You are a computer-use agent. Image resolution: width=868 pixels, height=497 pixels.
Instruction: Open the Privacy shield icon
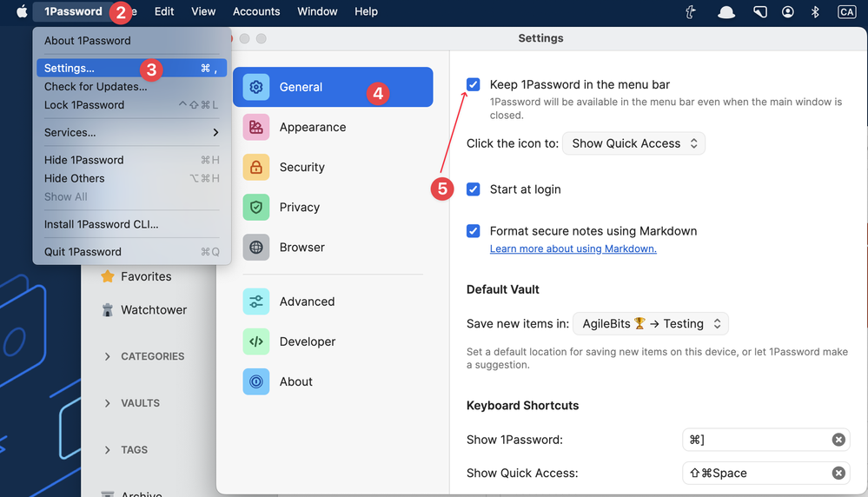pos(256,207)
